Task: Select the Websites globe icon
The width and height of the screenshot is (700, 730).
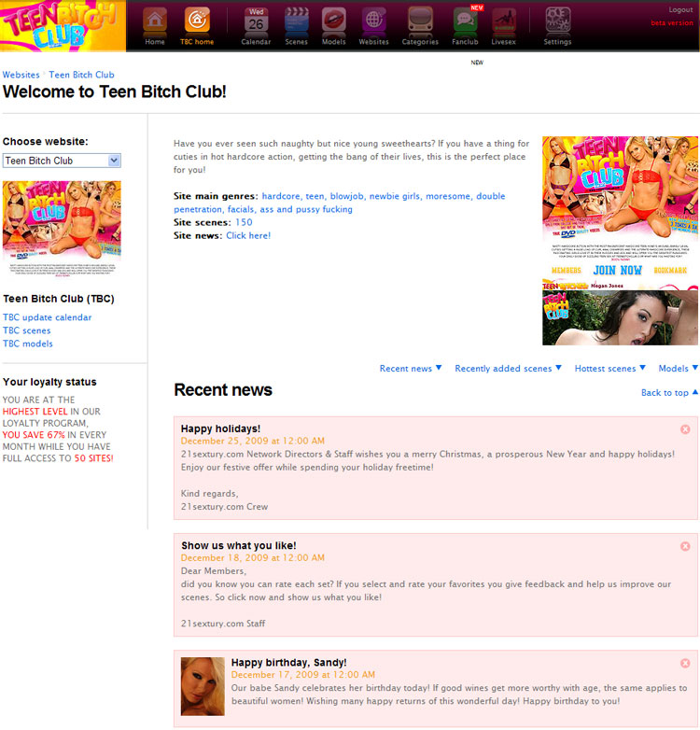Action: pos(373,20)
